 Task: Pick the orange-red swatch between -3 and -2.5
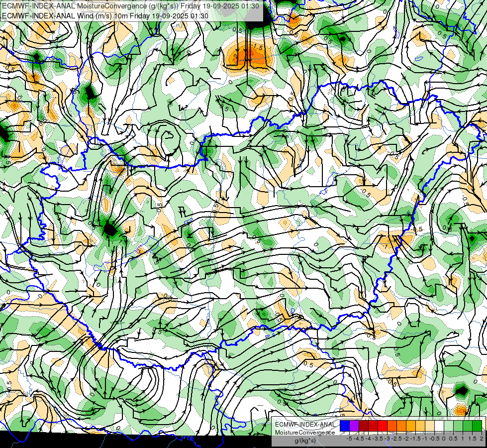[x=392, y=426]
